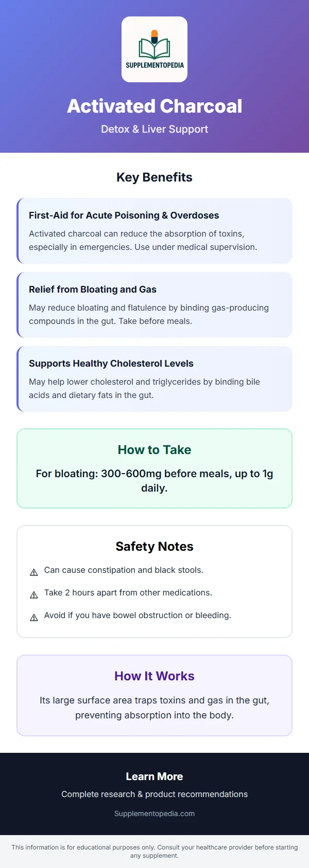Click the How It Works heading
Screen dimensions: 309x868
154,676
